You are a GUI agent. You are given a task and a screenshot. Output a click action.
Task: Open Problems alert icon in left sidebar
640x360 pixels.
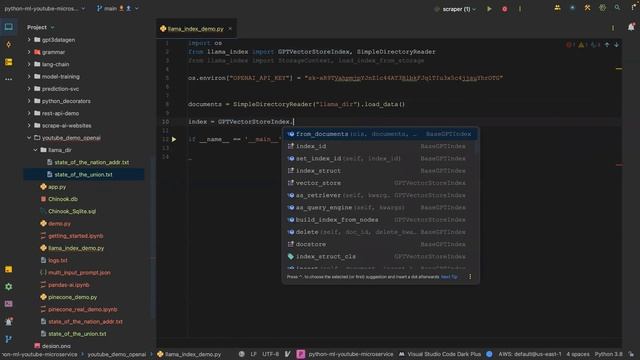click(x=9, y=322)
